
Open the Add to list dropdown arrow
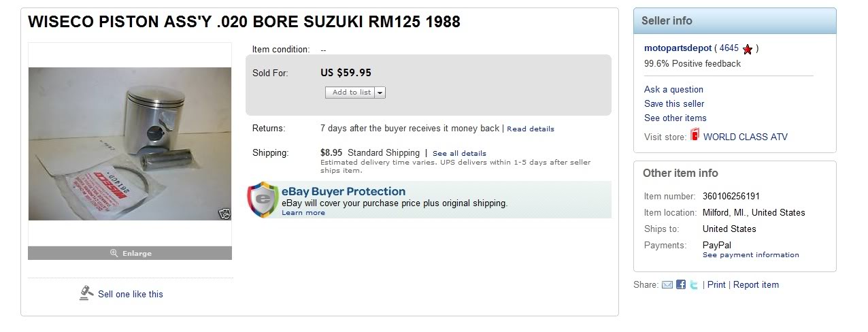(380, 93)
